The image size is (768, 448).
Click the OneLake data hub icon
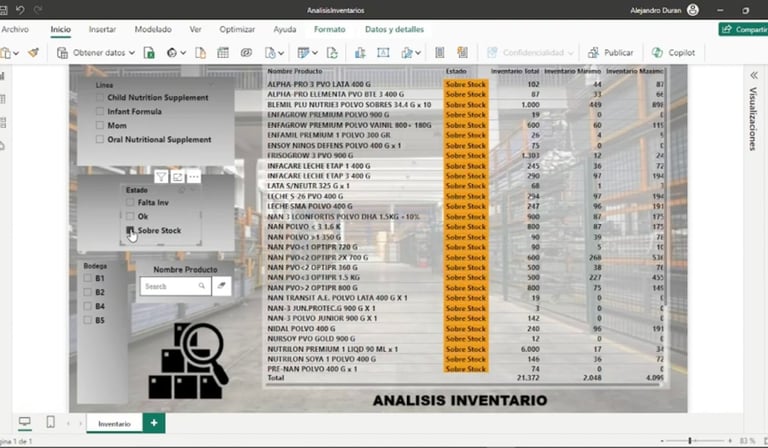(171, 52)
